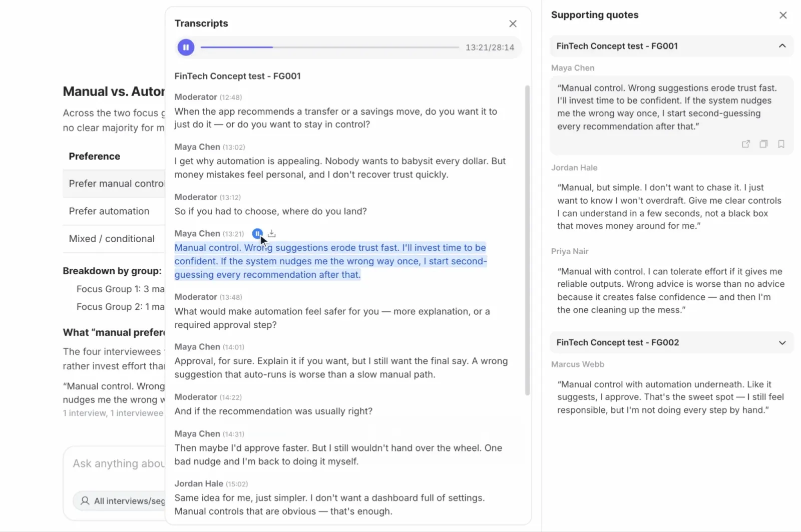This screenshot has width=801, height=532.
Task: Pause Maya Chen 13:21 segment playback
Action: (257, 233)
